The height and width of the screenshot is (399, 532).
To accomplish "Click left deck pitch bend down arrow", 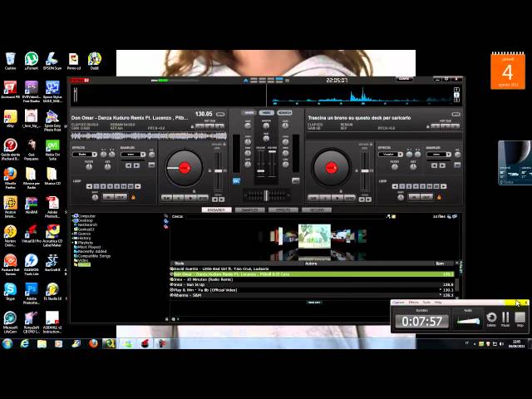I will [214, 199].
